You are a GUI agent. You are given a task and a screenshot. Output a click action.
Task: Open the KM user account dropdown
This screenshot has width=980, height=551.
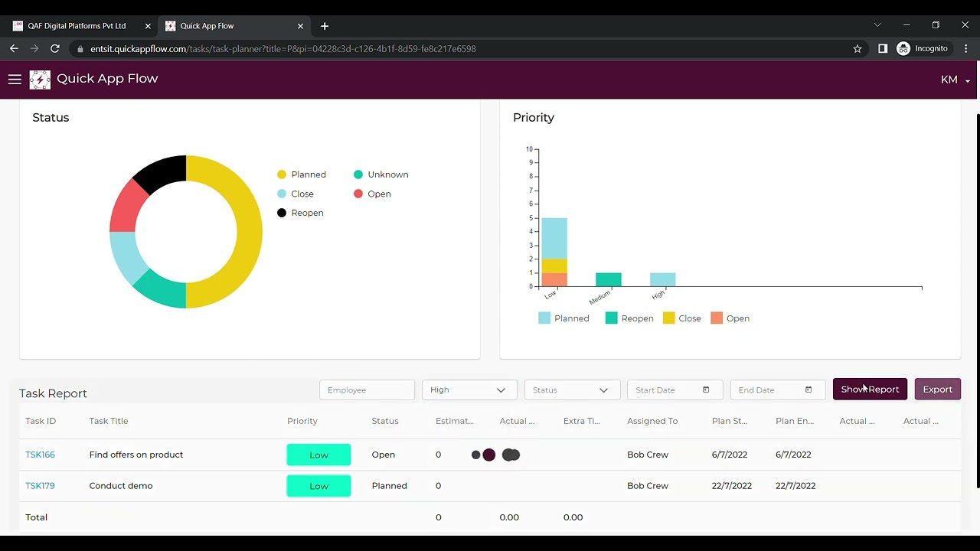tap(955, 80)
